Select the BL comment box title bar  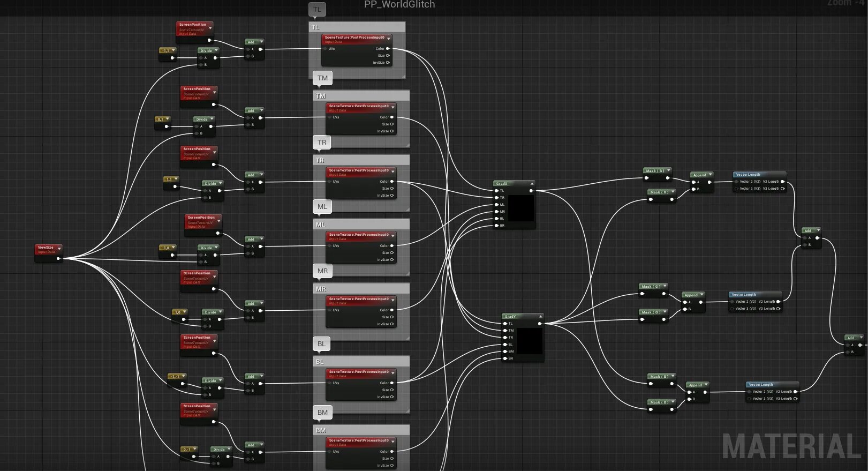coord(361,362)
